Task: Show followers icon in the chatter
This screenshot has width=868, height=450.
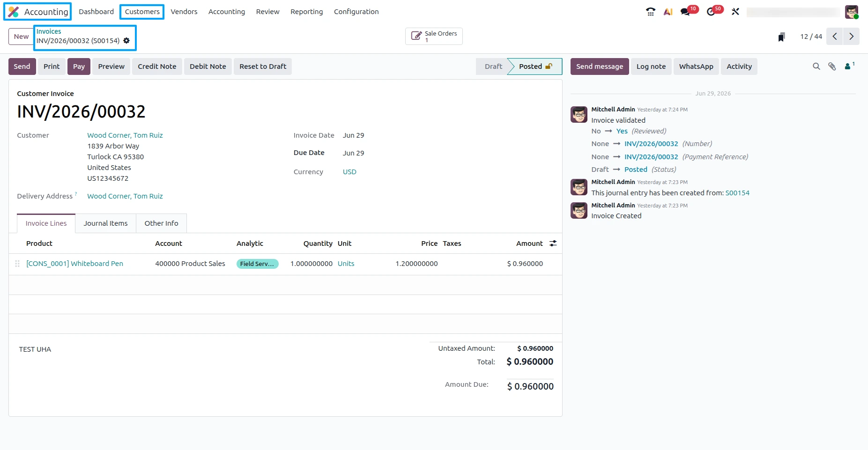Action: click(849, 66)
